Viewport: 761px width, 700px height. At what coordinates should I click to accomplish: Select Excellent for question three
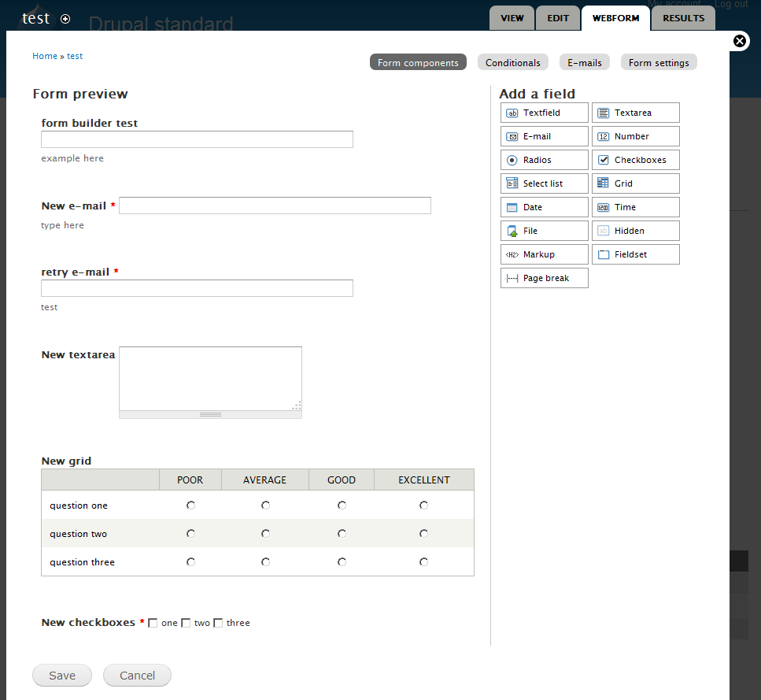pyautogui.click(x=423, y=561)
